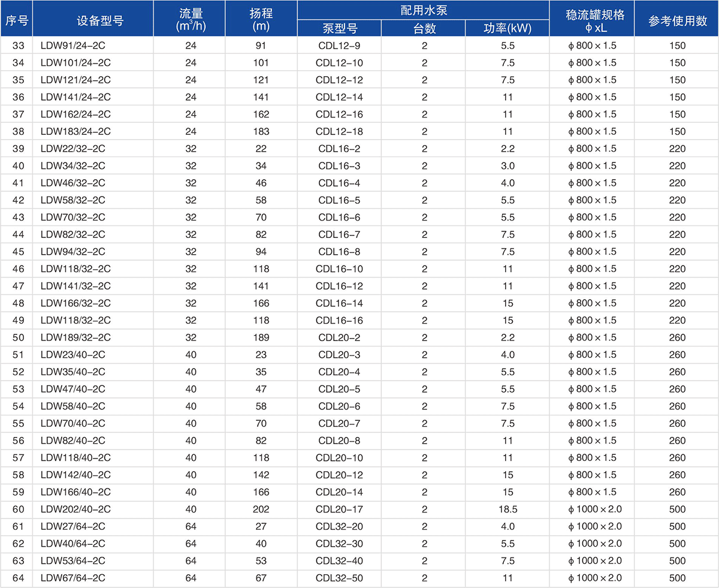Click the 18.5 power value
This screenshot has height=588, width=719.
tap(508, 509)
